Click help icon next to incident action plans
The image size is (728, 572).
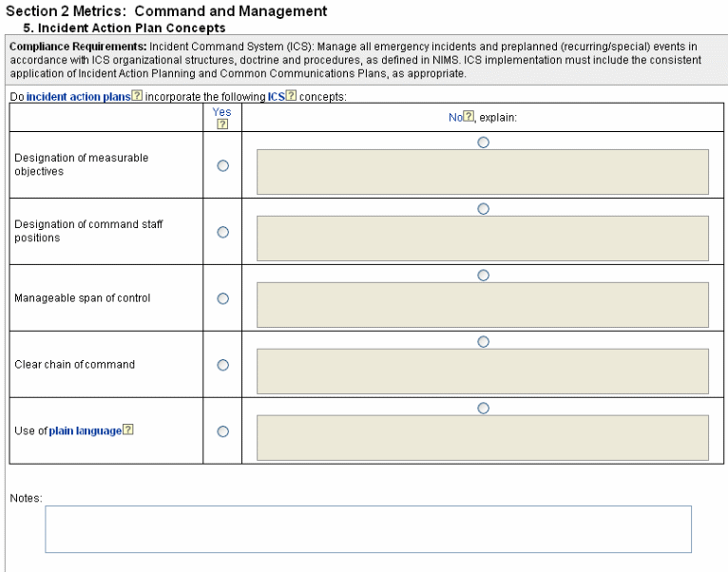click(x=138, y=97)
